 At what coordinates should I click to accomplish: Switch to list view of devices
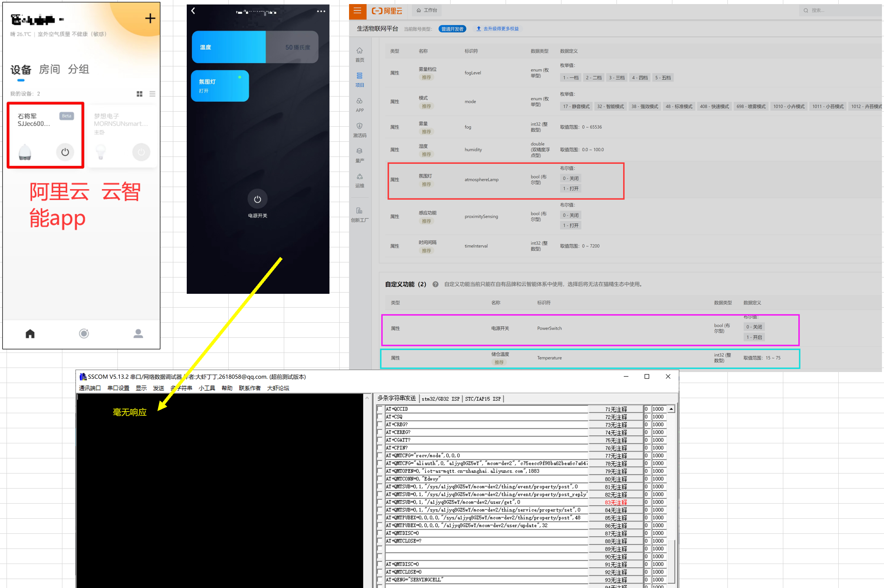pos(152,94)
